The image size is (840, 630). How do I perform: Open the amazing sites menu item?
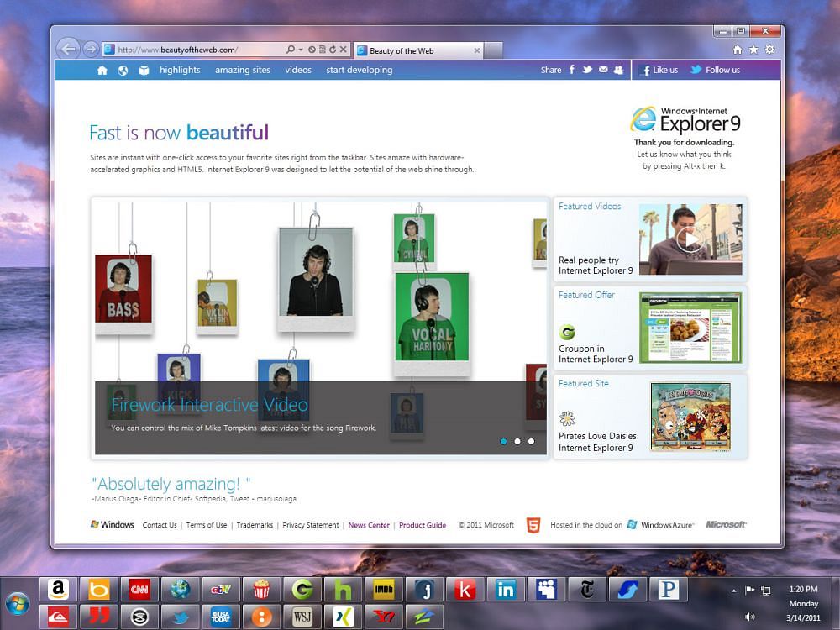pos(243,71)
